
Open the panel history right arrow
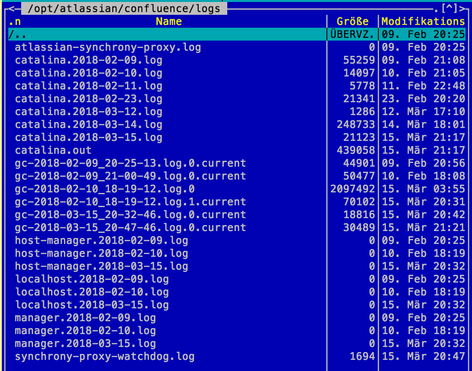click(462, 9)
